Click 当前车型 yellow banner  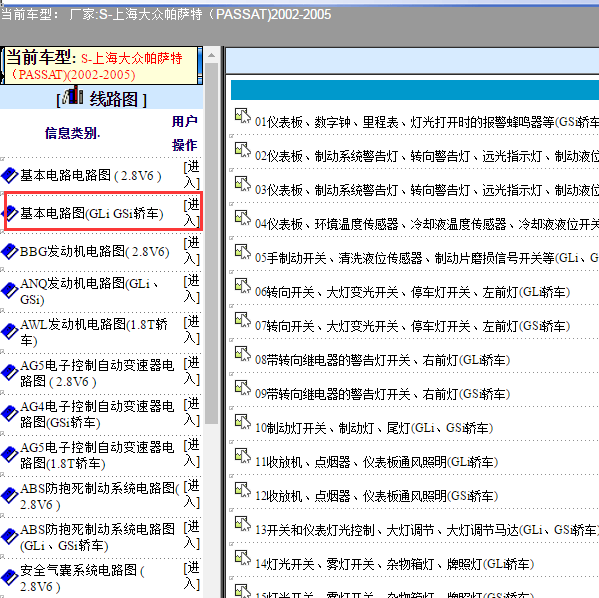pyautogui.click(x=101, y=66)
